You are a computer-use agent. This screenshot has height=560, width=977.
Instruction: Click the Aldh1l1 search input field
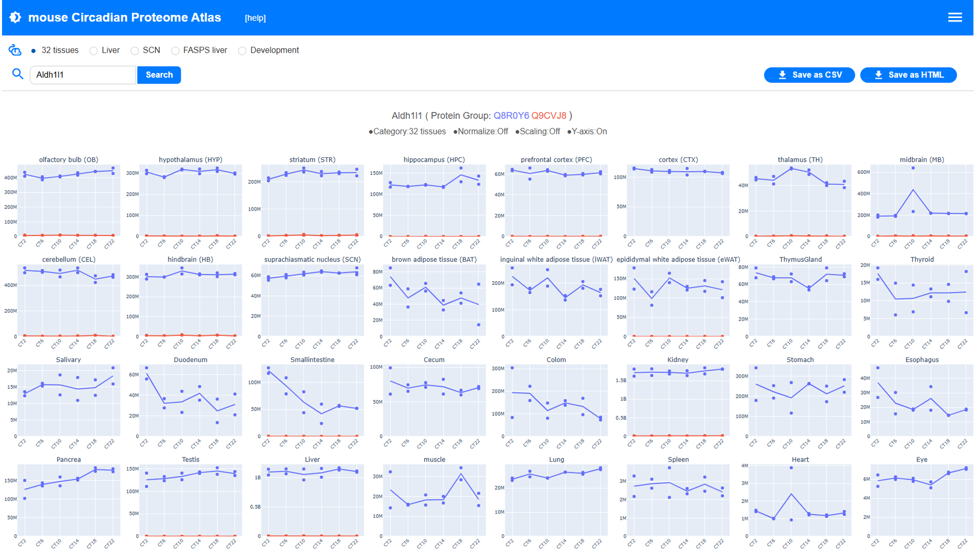click(x=83, y=75)
